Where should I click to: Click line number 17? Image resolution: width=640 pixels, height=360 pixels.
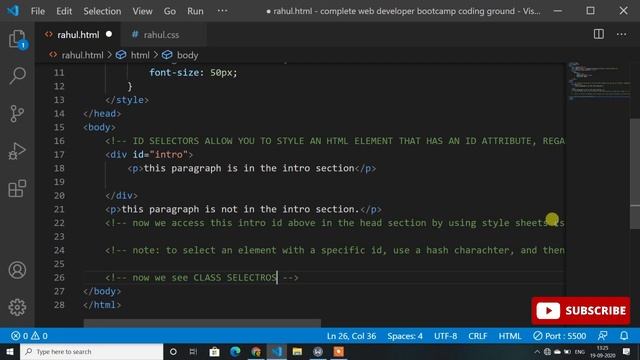59,155
